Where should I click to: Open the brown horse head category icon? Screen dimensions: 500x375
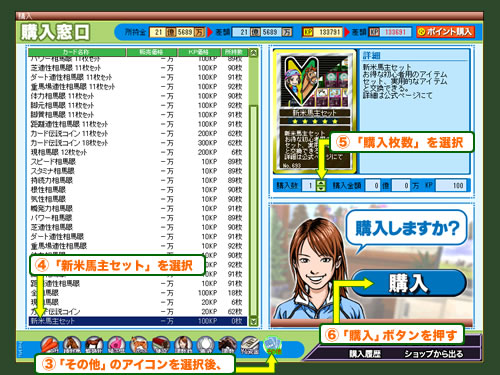coord(72,345)
